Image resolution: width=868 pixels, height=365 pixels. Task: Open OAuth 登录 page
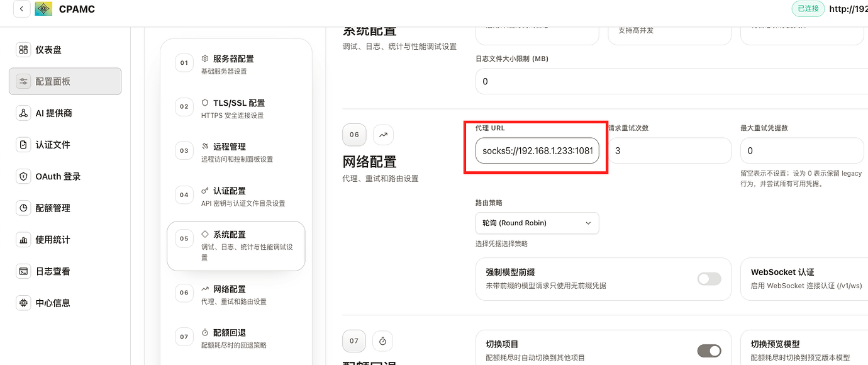65,176
